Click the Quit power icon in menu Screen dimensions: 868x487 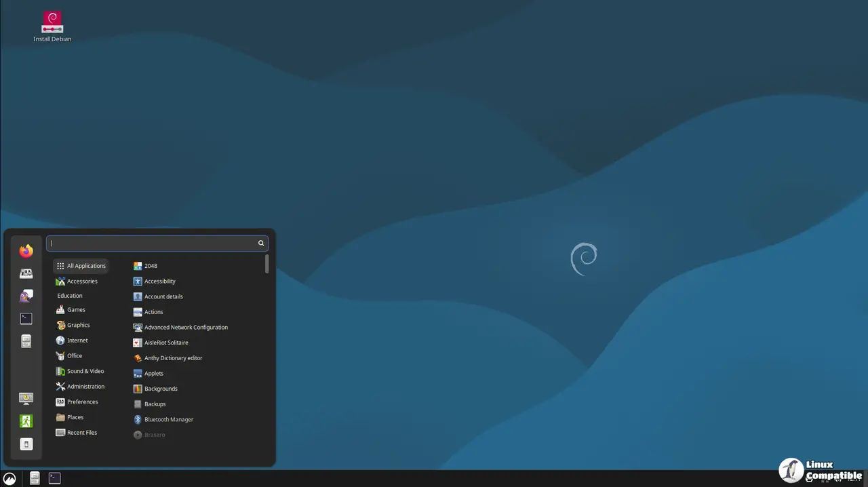(26, 444)
